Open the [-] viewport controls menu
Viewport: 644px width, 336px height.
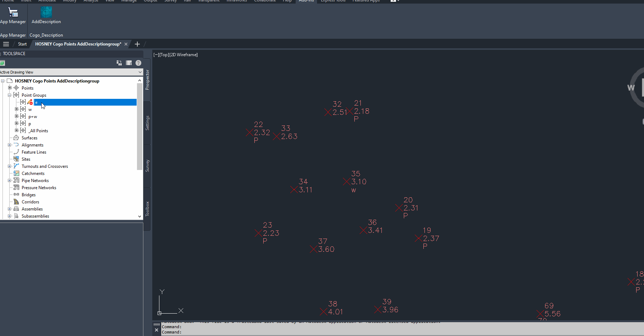pyautogui.click(x=156, y=55)
